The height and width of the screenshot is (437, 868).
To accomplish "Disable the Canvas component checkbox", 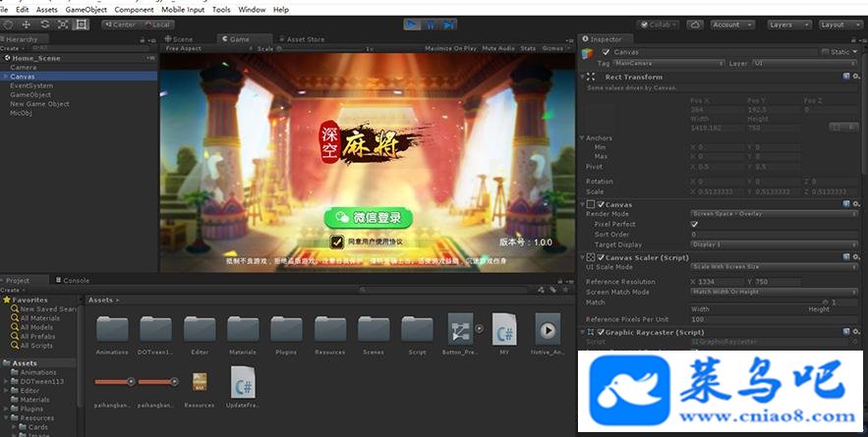I will pyautogui.click(x=601, y=204).
